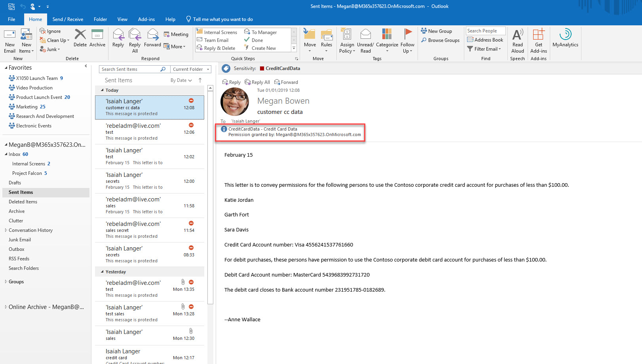642x364 pixels.
Task: Open the By Date sort dropdown
Action: (181, 80)
